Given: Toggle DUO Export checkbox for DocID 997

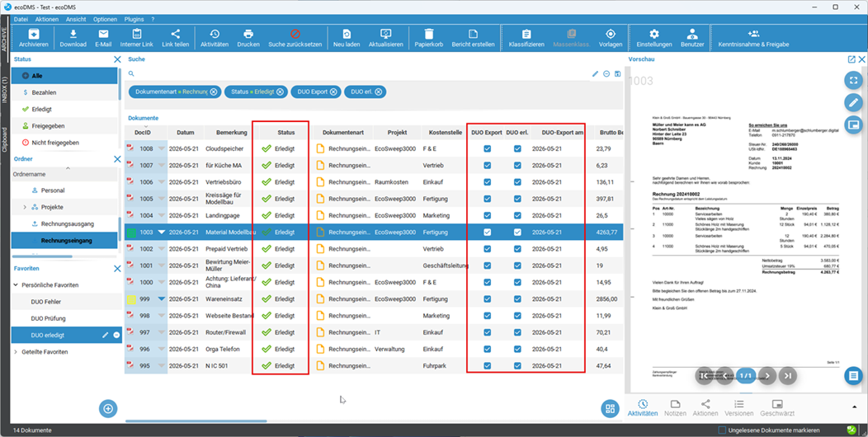Looking at the screenshot, I should point(487,332).
